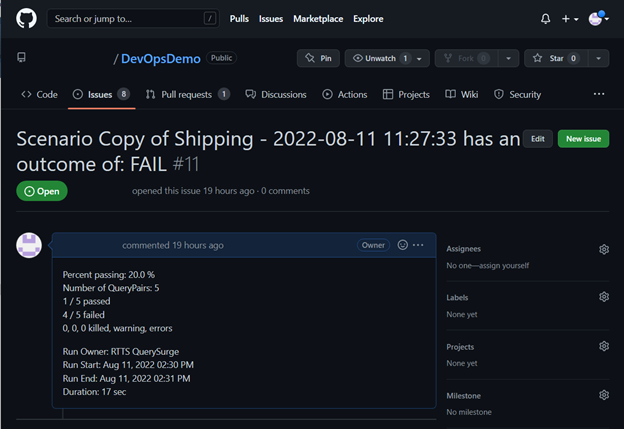The height and width of the screenshot is (429, 624).
Task: Click the green New issue button
Action: 582,139
